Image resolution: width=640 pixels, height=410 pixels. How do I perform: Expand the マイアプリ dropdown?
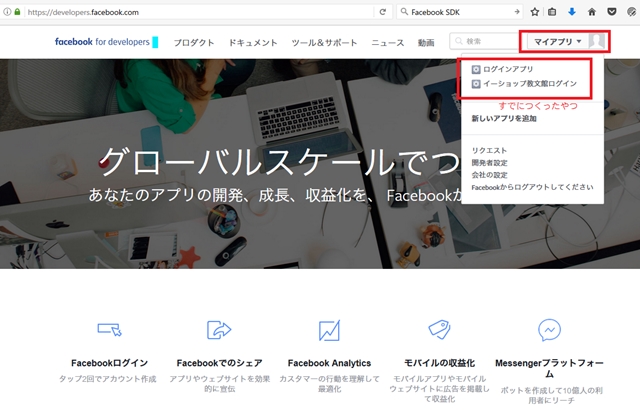pyautogui.click(x=556, y=41)
